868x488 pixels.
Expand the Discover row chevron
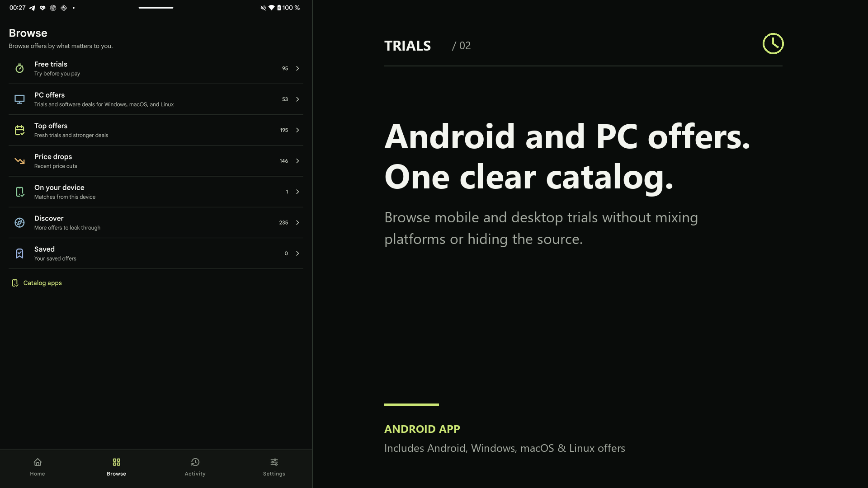297,223
